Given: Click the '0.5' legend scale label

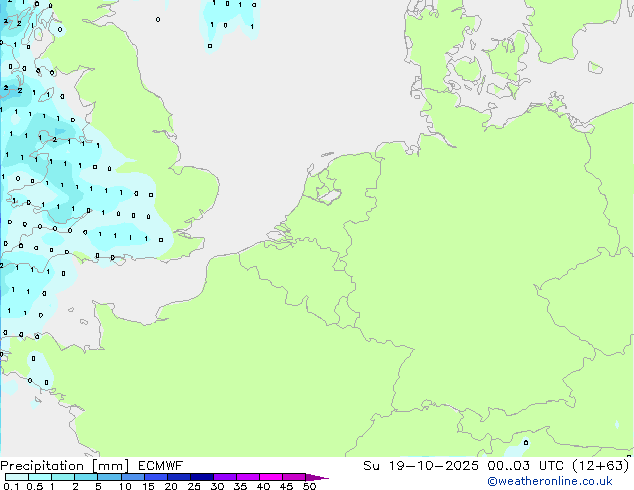Looking at the screenshot, I should click(x=34, y=486).
